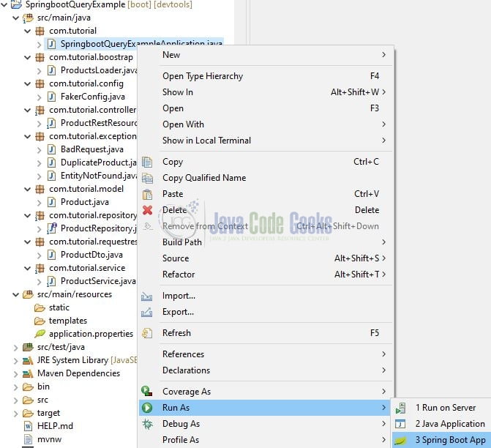491x448 pixels.
Task: Click the Coverage As icon
Action: pyautogui.click(x=146, y=392)
